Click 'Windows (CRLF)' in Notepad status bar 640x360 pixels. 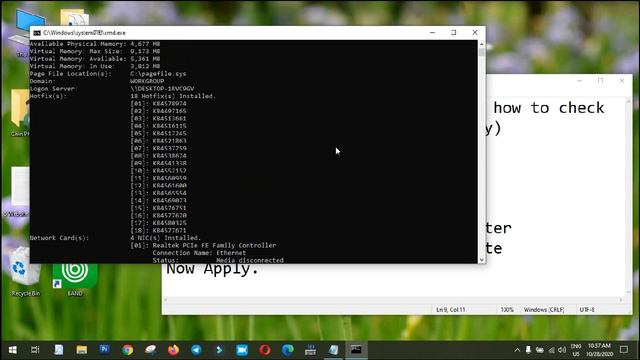pyautogui.click(x=544, y=310)
